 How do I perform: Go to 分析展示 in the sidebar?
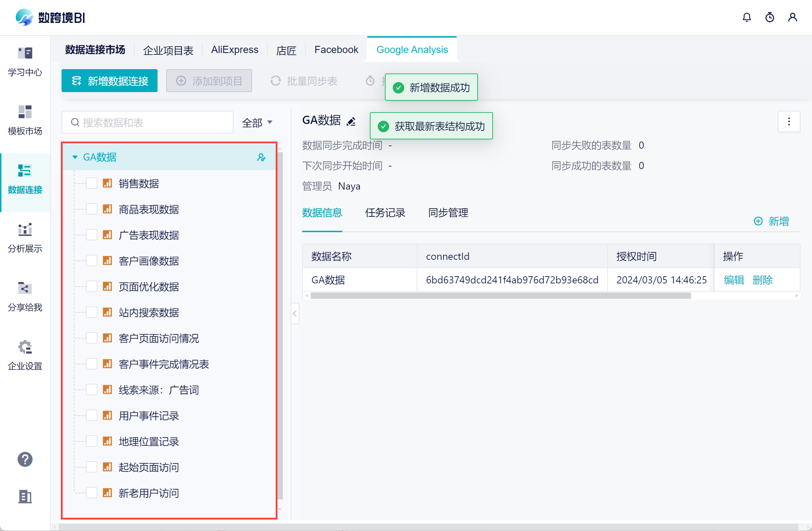tap(25, 238)
